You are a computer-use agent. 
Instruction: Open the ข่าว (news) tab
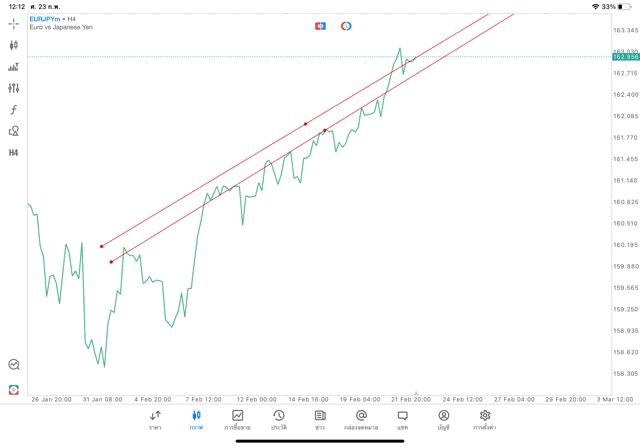[x=320, y=419]
